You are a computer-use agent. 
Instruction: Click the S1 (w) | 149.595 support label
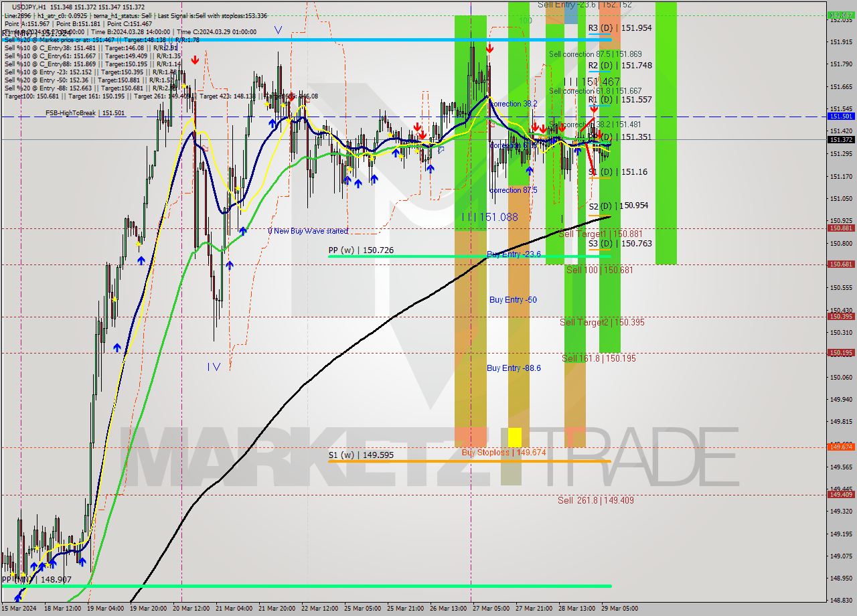pos(361,455)
